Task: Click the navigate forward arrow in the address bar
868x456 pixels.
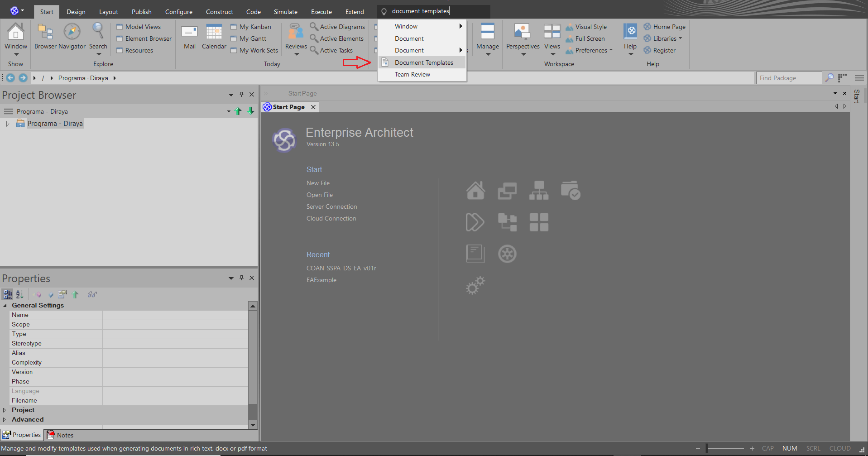Action: (23, 78)
